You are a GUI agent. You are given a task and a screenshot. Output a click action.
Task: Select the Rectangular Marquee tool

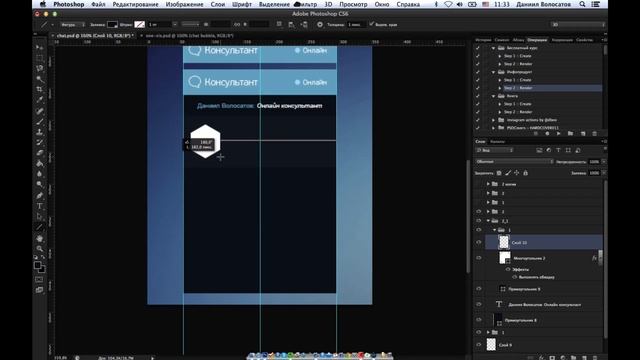point(39,58)
